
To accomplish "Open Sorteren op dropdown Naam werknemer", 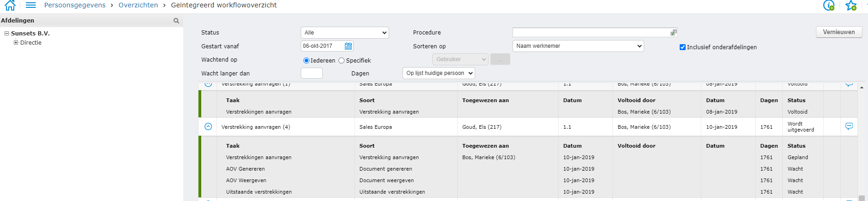I will [578, 46].
